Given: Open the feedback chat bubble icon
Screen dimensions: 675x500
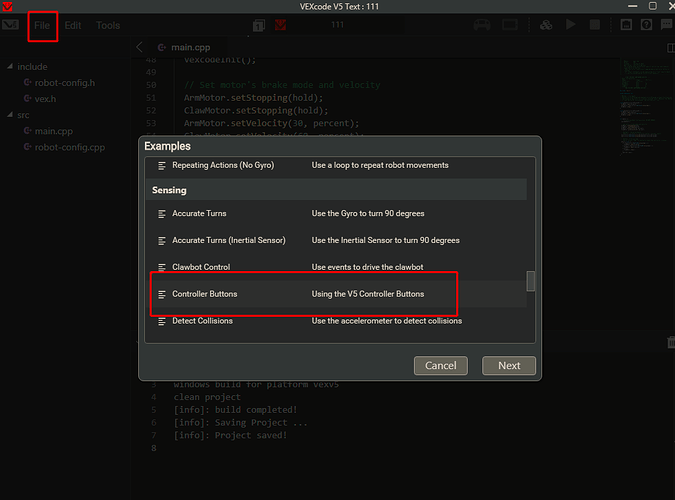Looking at the screenshot, I should tap(666, 25).
